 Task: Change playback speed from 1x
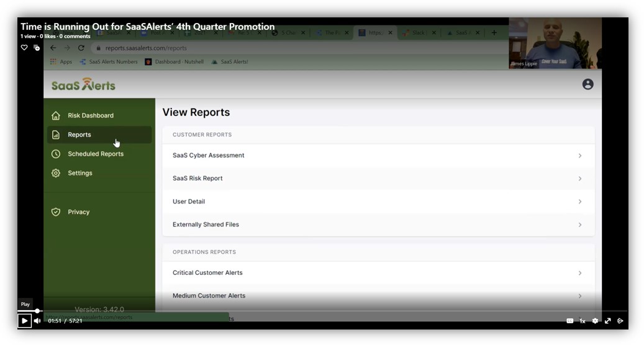pyautogui.click(x=583, y=321)
